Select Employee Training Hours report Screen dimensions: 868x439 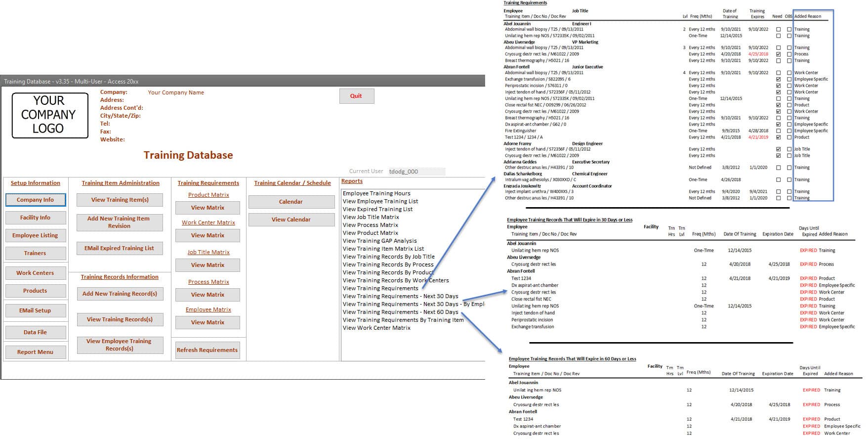(x=376, y=193)
